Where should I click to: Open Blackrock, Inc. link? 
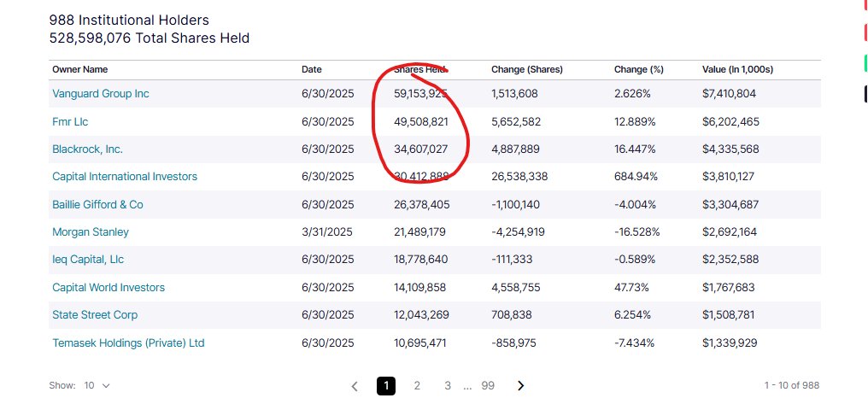point(87,149)
